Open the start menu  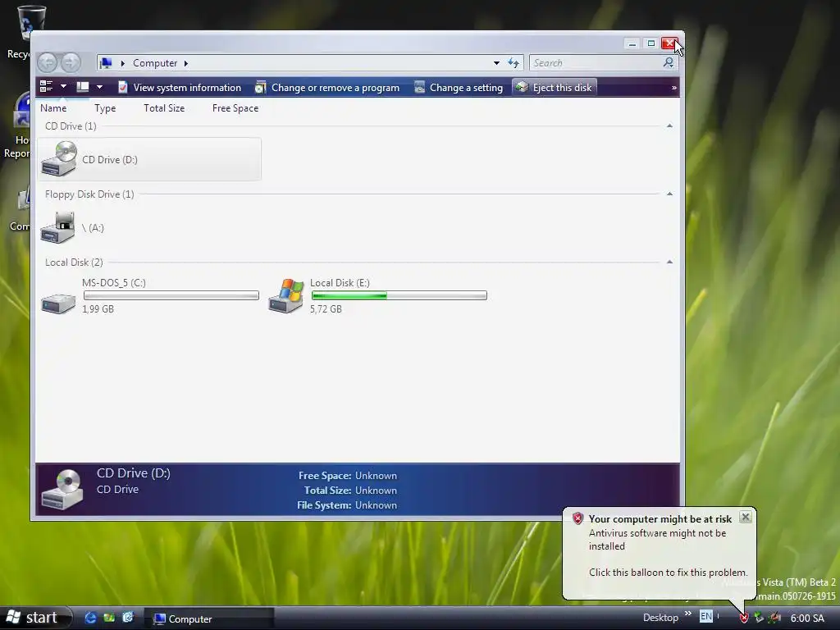click(x=35, y=618)
